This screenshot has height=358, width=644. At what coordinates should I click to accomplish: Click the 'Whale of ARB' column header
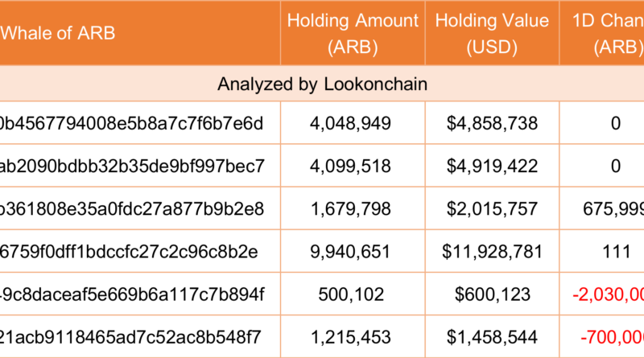coord(58,33)
